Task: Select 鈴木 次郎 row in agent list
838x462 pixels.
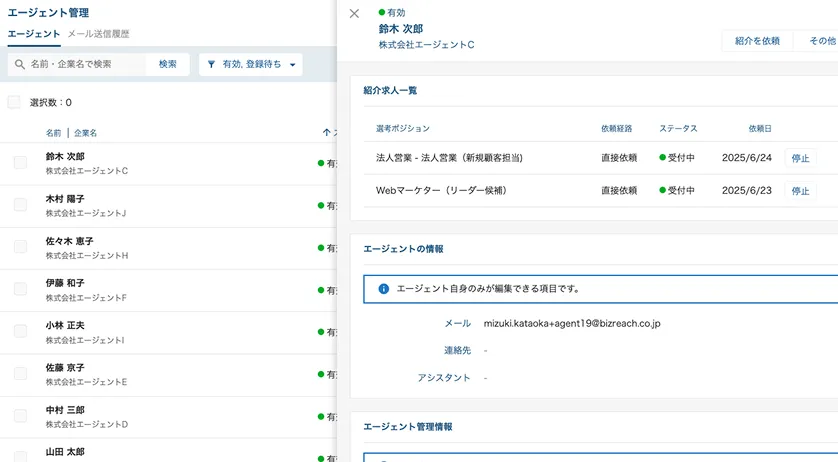Action: pyautogui.click(x=168, y=164)
